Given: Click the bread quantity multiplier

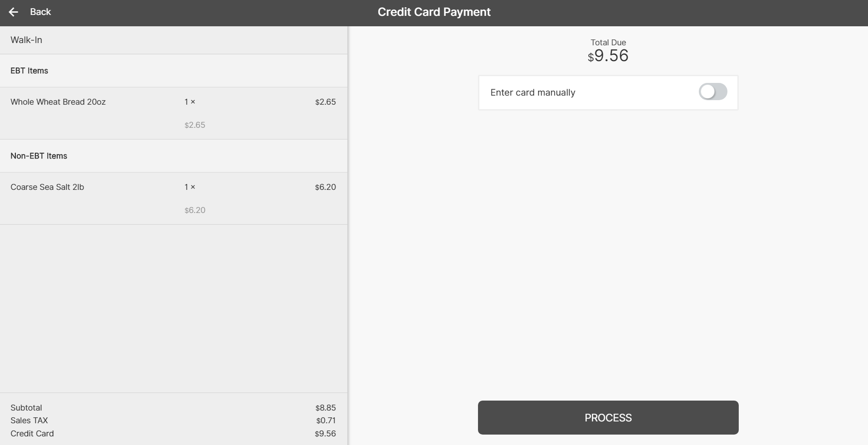Looking at the screenshot, I should click(x=190, y=102).
